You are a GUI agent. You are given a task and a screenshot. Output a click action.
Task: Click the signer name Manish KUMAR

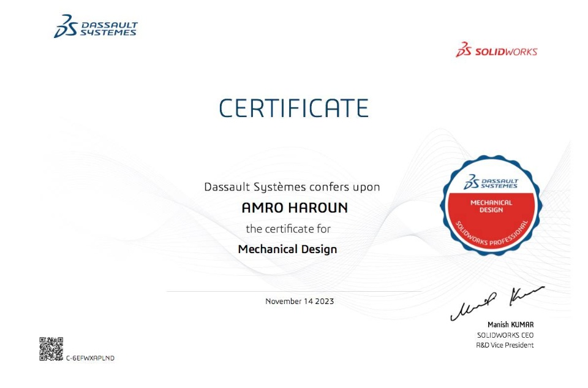pyautogui.click(x=510, y=325)
